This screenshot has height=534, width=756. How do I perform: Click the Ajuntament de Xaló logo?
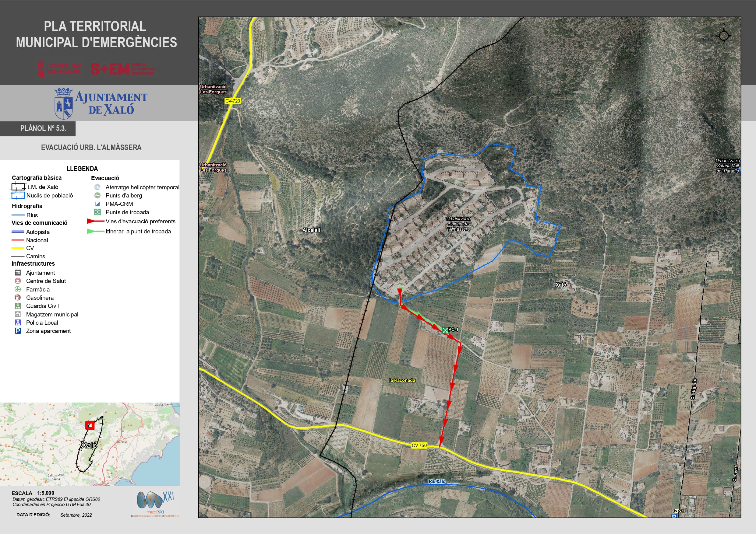pos(101,103)
